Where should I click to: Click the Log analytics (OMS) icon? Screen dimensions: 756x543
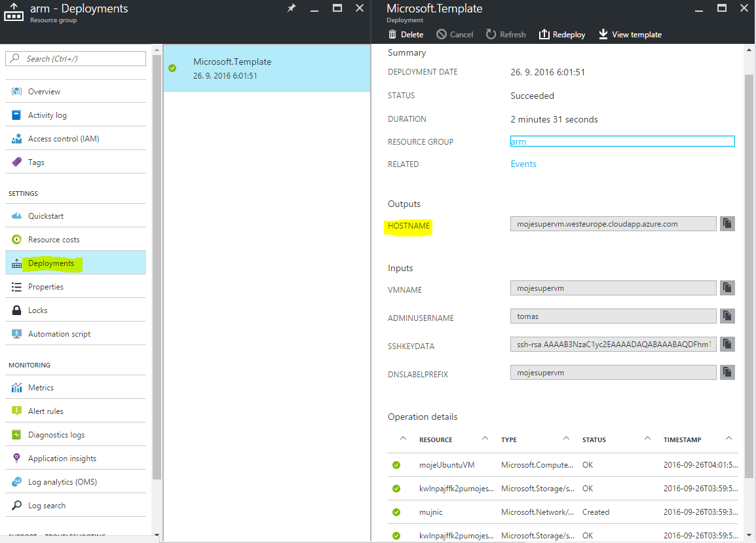pyautogui.click(x=17, y=481)
